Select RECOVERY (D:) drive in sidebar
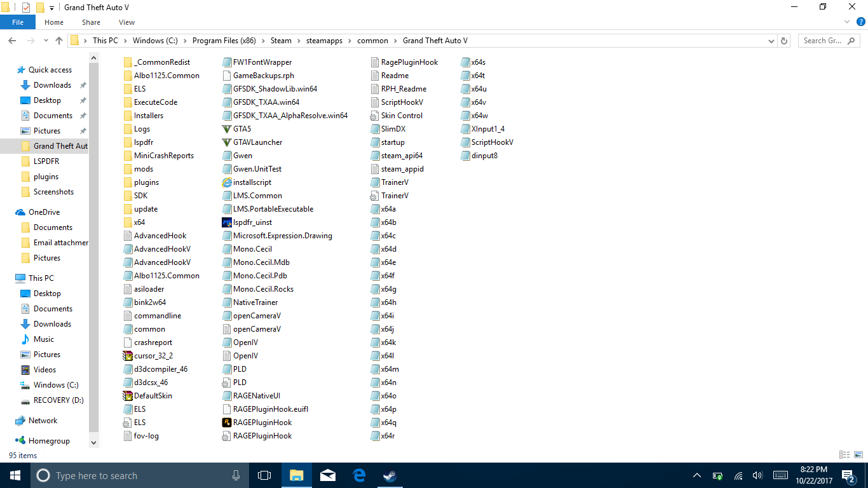This screenshot has height=488, width=868. (x=58, y=400)
